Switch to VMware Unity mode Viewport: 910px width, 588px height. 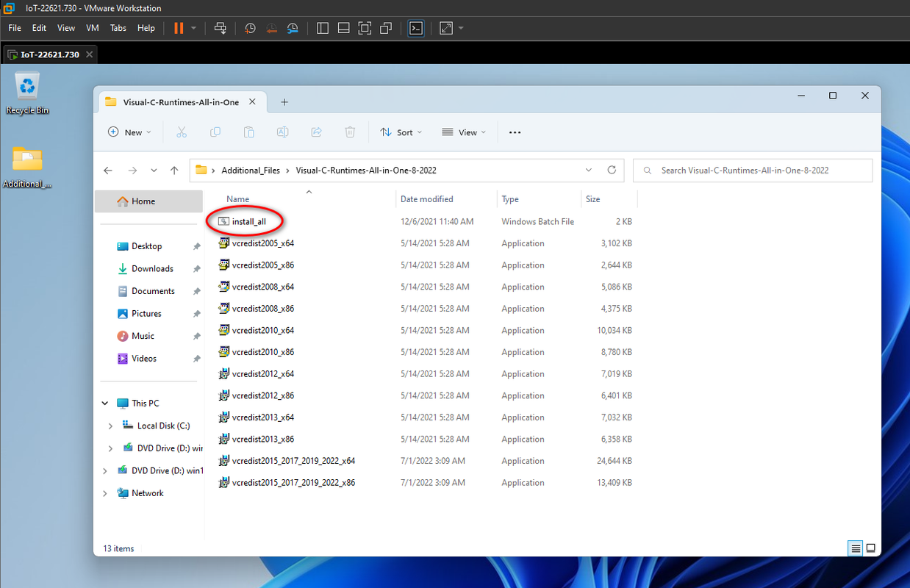point(386,28)
